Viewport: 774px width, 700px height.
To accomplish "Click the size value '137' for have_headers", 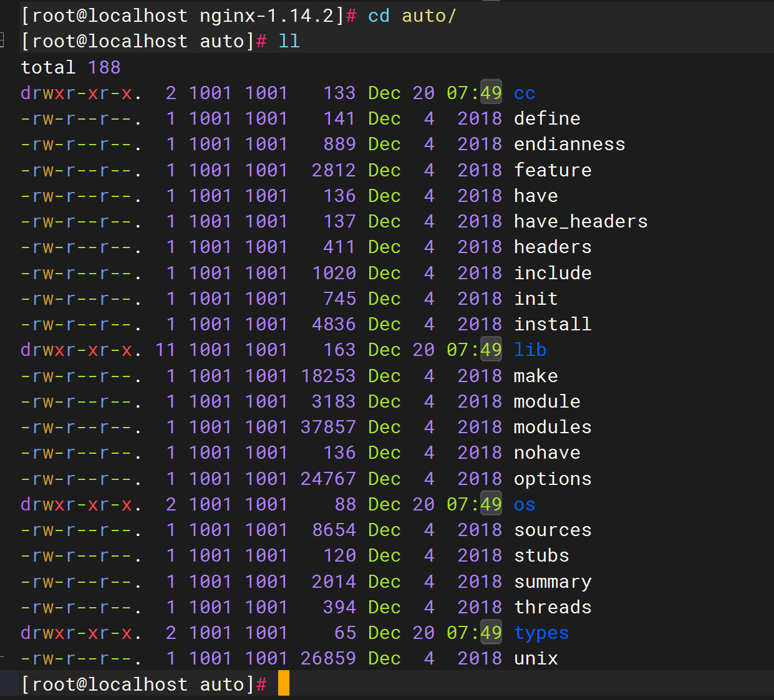I will [x=339, y=221].
